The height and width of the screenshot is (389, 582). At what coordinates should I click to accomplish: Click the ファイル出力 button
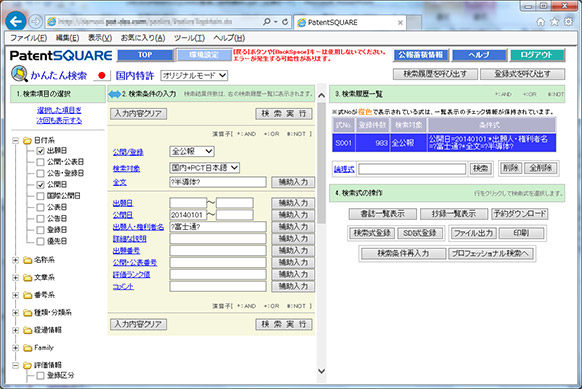coord(474,233)
